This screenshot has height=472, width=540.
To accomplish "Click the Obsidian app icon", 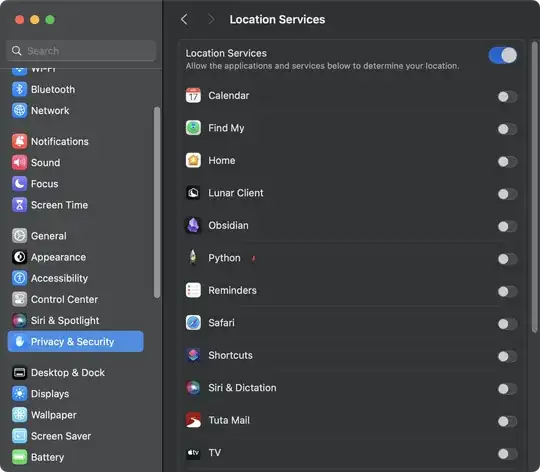I will point(193,225).
